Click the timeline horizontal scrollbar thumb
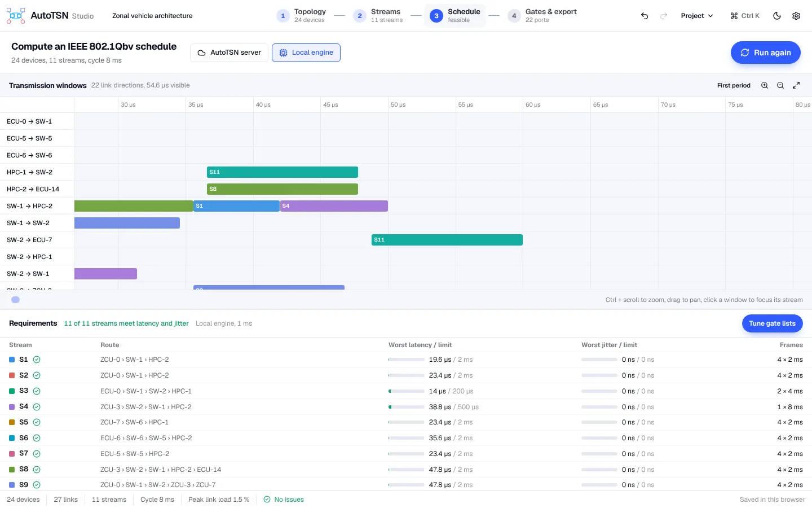This screenshot has width=812, height=508. (16, 300)
